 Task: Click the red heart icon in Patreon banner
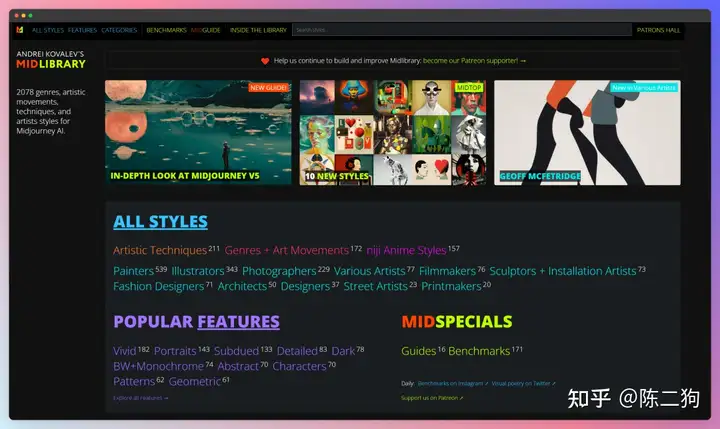[x=265, y=61]
